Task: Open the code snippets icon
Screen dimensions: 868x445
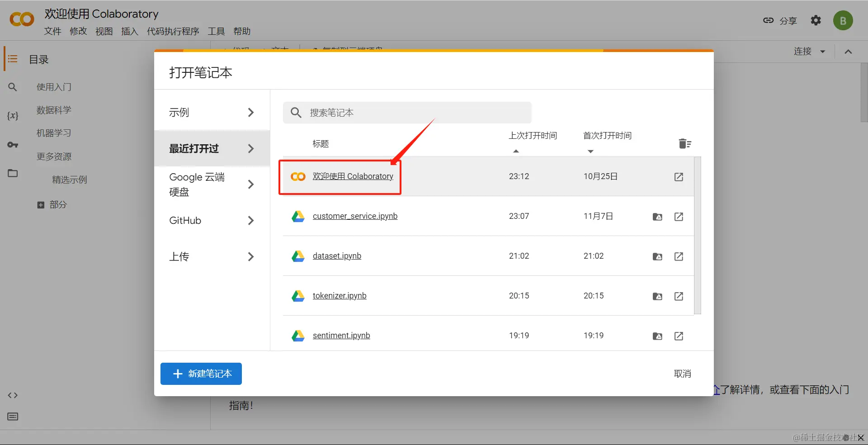Action: [x=13, y=395]
